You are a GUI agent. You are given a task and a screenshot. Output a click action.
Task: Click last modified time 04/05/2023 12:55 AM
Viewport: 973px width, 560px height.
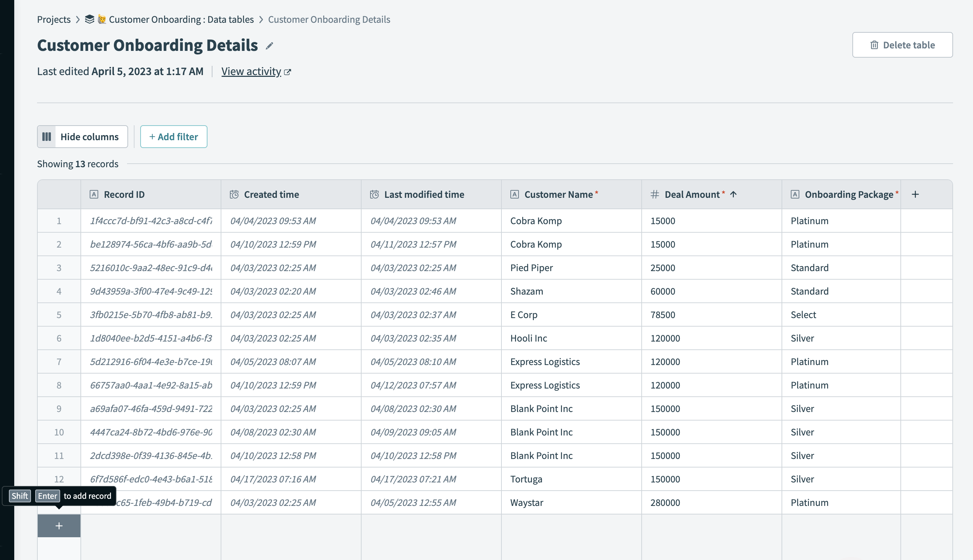[431, 502]
